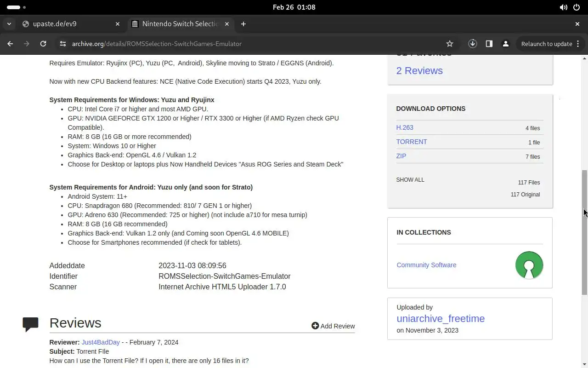Click the Add Review plus icon

[x=315, y=326]
